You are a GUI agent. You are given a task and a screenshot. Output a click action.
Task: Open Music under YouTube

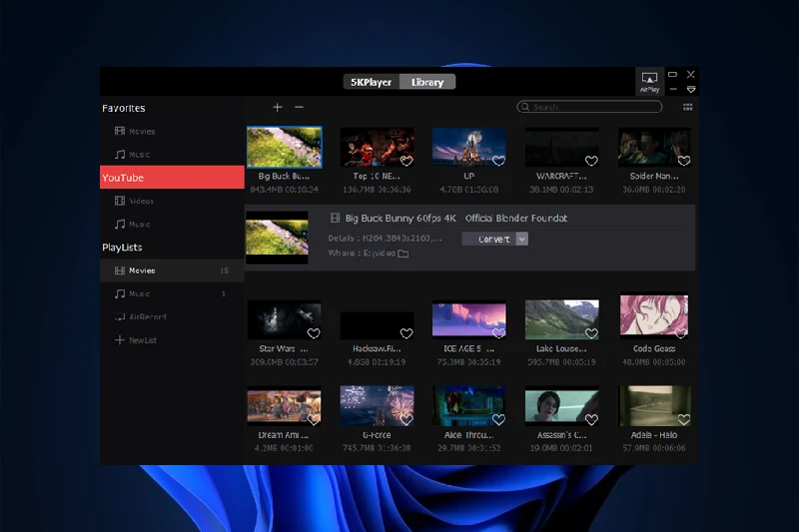pos(172,224)
